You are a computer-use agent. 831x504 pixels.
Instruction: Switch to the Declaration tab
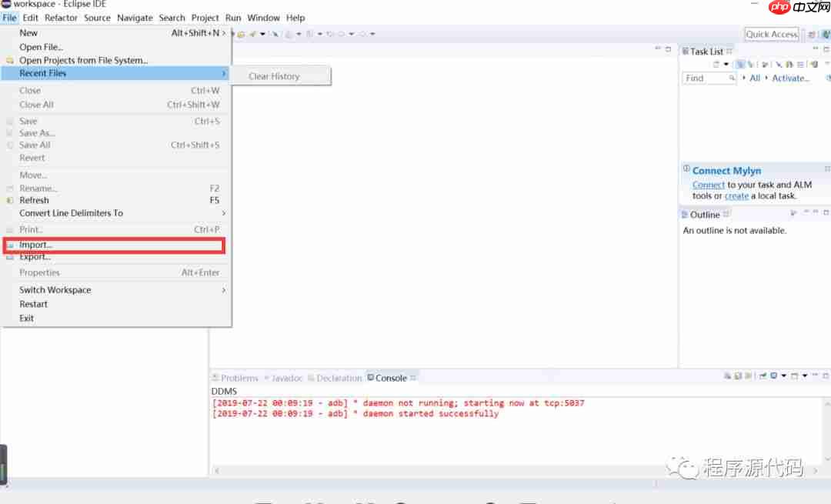point(335,378)
